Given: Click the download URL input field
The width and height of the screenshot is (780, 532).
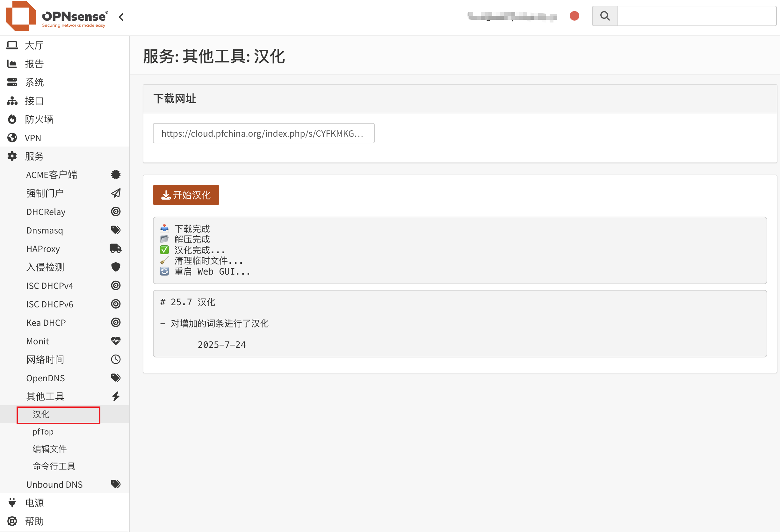Looking at the screenshot, I should tap(264, 133).
